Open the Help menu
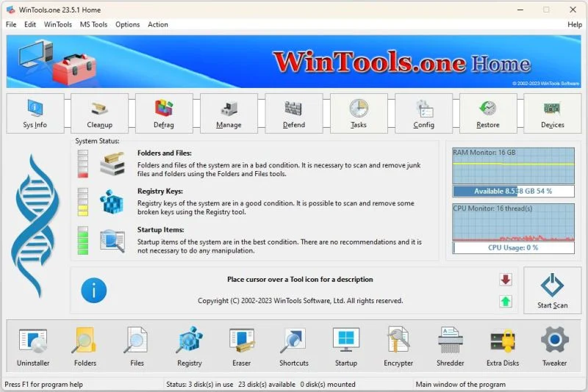This screenshot has height=392, width=588. point(575,25)
